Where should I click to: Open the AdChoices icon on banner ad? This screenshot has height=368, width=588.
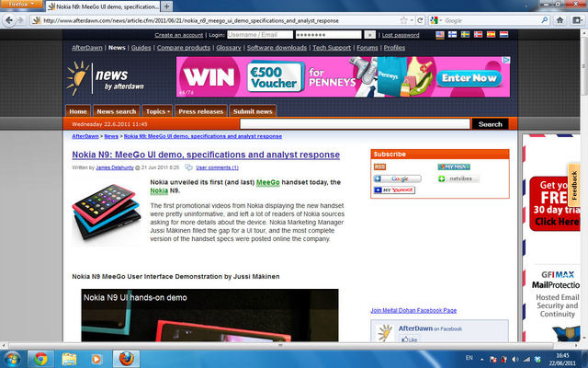pyautogui.click(x=506, y=60)
